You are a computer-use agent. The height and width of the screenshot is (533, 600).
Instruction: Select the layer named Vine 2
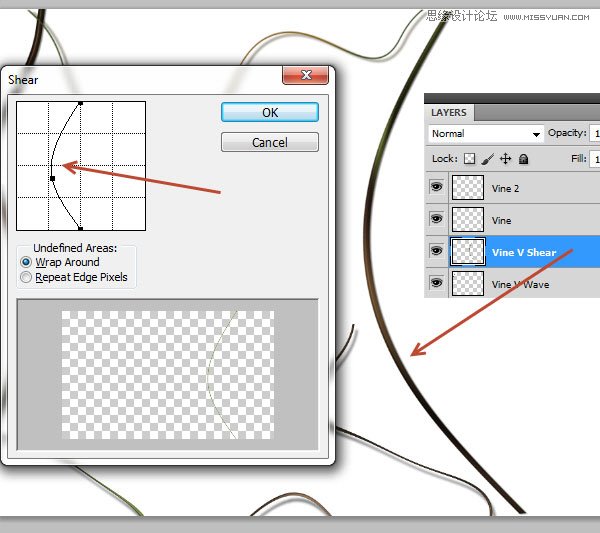(505, 189)
